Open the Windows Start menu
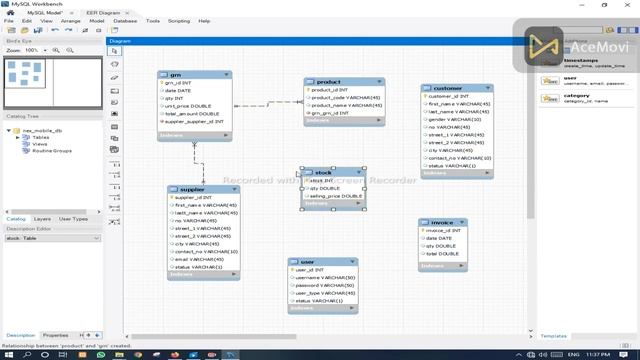The height and width of the screenshot is (360, 640). [9, 355]
